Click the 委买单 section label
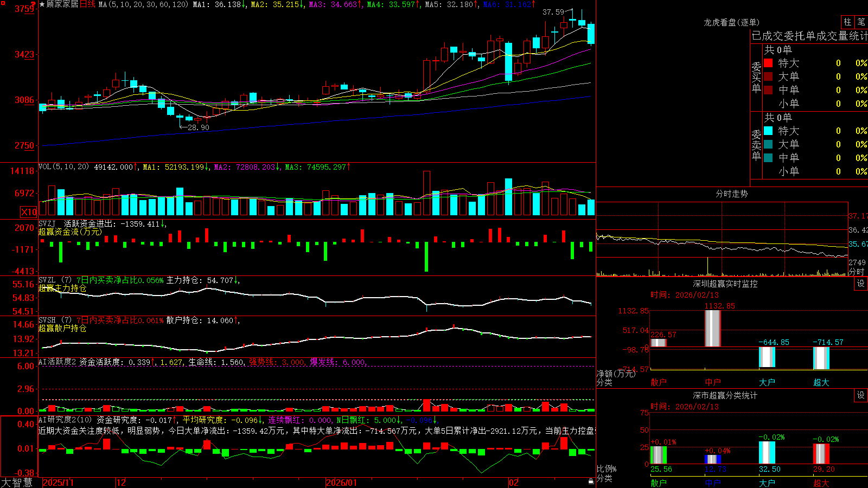The image size is (868, 488). [756, 77]
